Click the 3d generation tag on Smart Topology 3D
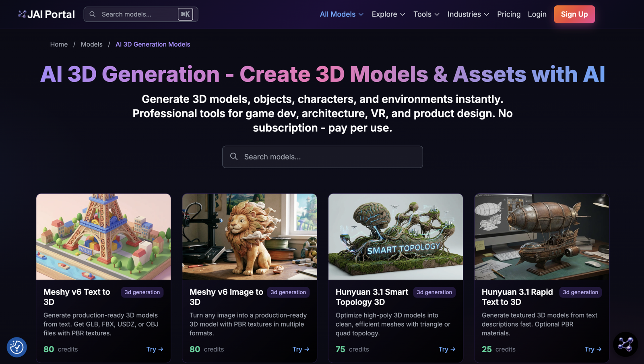The image size is (644, 364). click(434, 292)
